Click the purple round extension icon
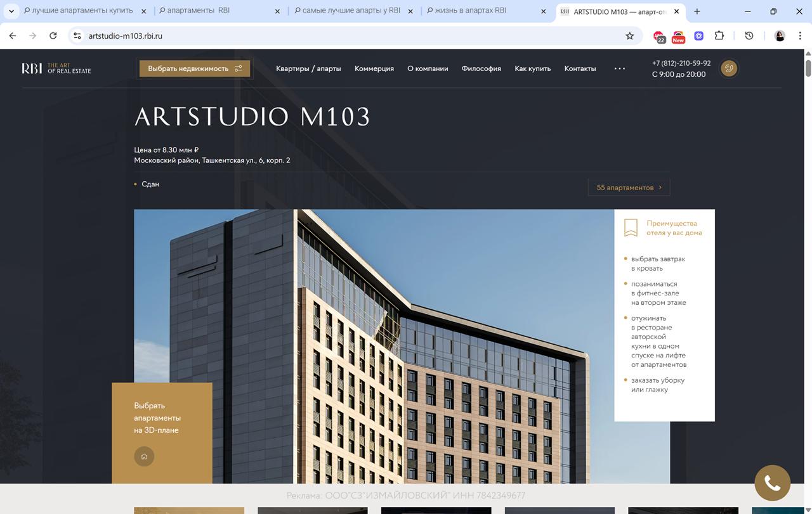Viewport: 812px width, 514px height. tap(698, 36)
